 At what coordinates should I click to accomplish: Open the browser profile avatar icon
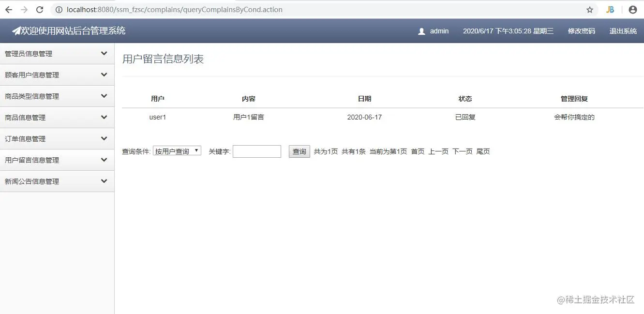[632, 10]
